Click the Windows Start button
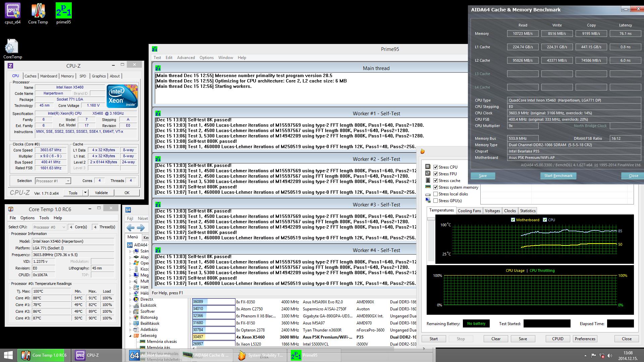 coord(8,355)
